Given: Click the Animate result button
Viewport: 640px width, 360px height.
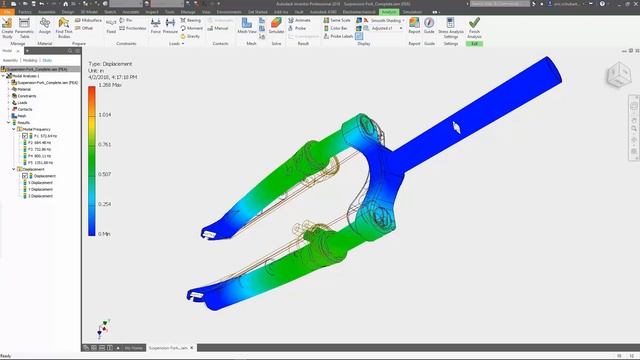Looking at the screenshot, I should 299,20.
